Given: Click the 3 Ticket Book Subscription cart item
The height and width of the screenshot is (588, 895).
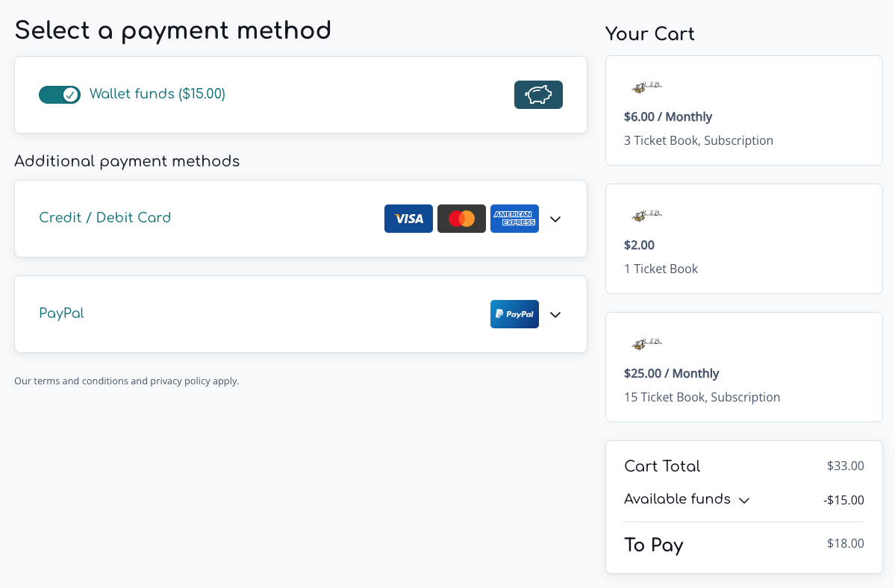Looking at the screenshot, I should (x=743, y=110).
